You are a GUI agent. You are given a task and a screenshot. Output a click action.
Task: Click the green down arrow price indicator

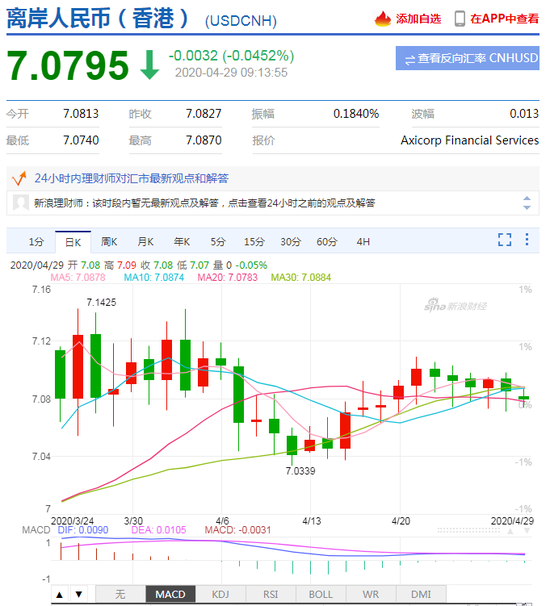150,65
